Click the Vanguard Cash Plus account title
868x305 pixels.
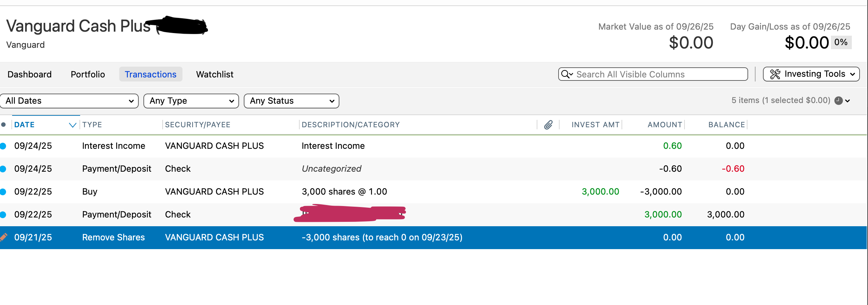point(78,26)
